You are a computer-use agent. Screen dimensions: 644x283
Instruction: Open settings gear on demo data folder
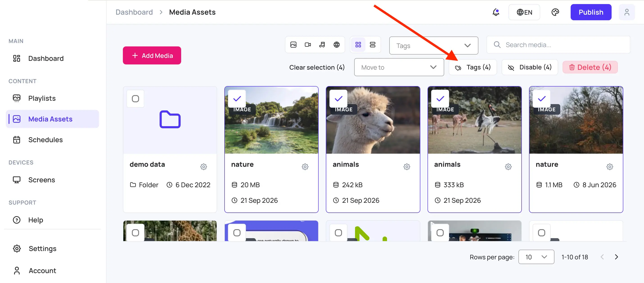pos(203,167)
